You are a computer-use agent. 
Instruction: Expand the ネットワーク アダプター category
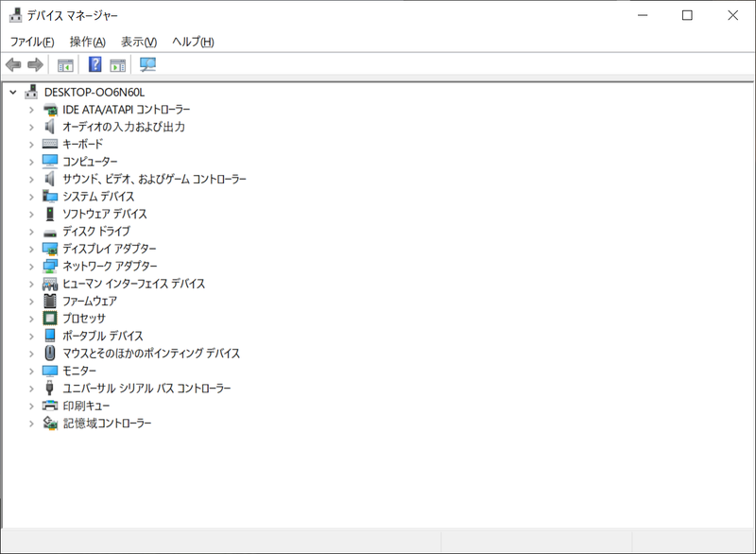point(31,267)
